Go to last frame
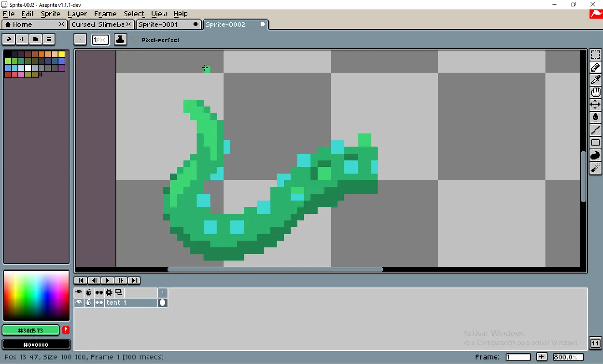 pyautogui.click(x=134, y=280)
